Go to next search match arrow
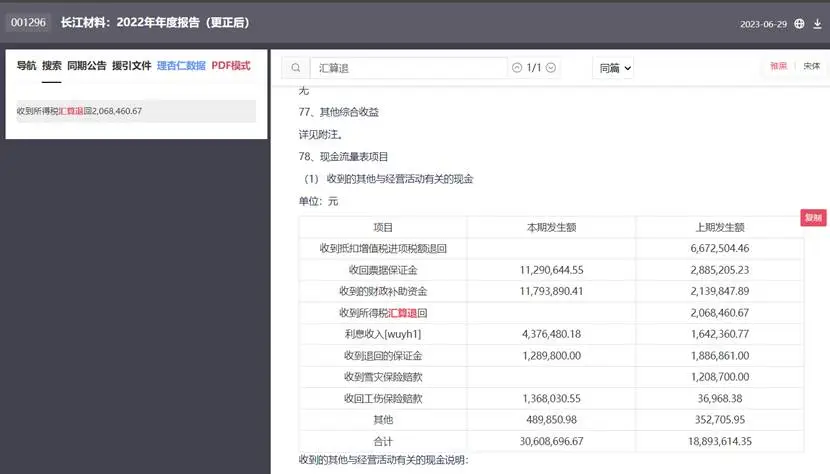 click(x=551, y=68)
